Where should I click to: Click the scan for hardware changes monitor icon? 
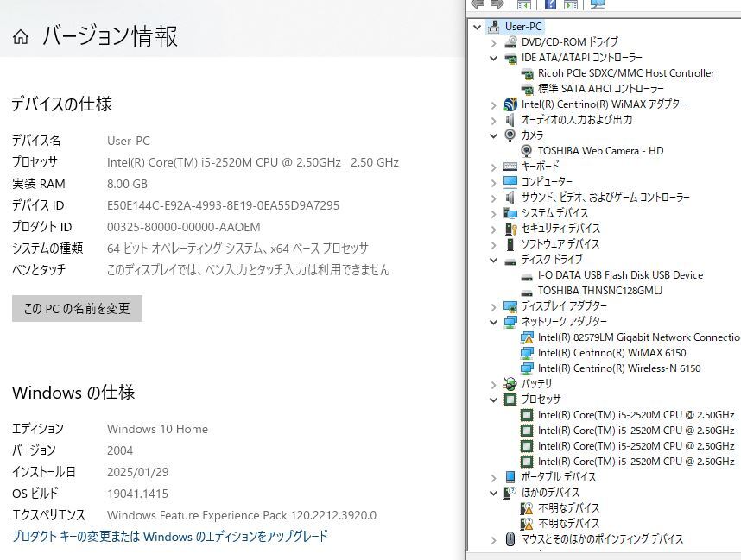click(598, 4)
